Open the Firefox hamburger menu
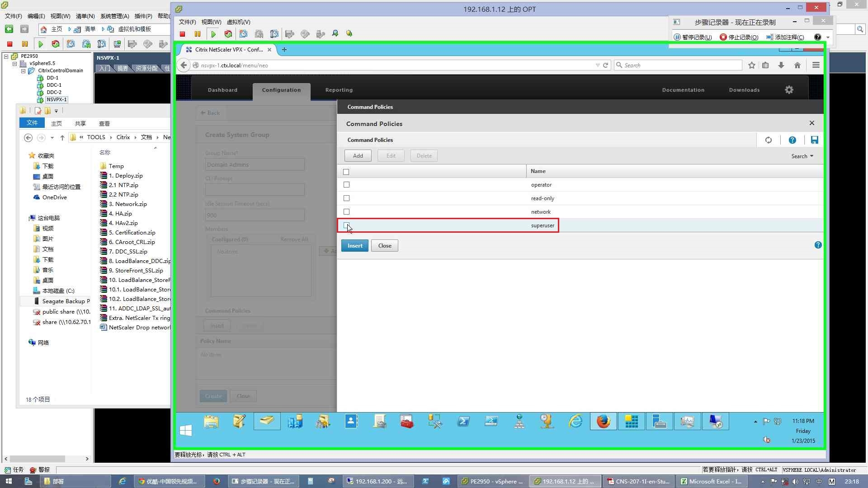This screenshot has height=488, width=868. (816, 65)
